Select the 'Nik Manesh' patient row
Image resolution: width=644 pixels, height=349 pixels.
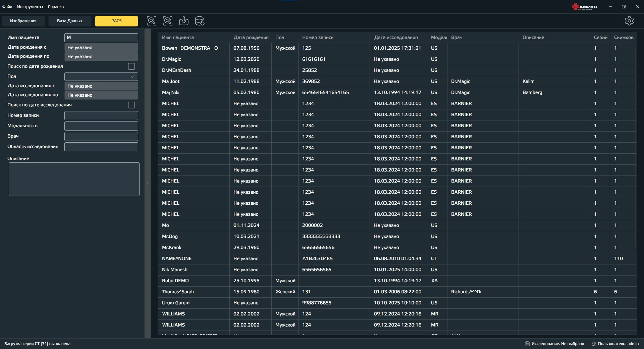[x=397, y=269]
